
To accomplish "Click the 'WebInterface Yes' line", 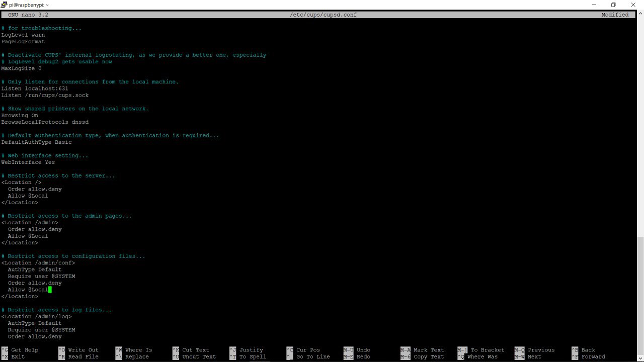I will 28,162.
